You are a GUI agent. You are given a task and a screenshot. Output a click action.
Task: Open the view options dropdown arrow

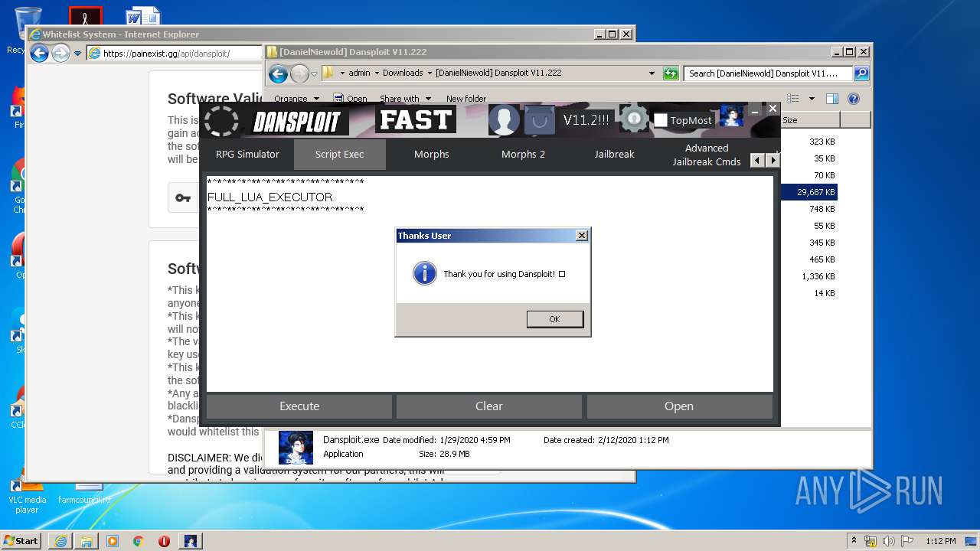coord(812,99)
